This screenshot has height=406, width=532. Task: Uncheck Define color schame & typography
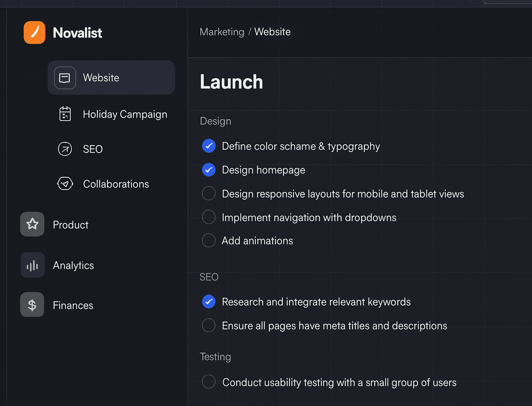pos(209,146)
